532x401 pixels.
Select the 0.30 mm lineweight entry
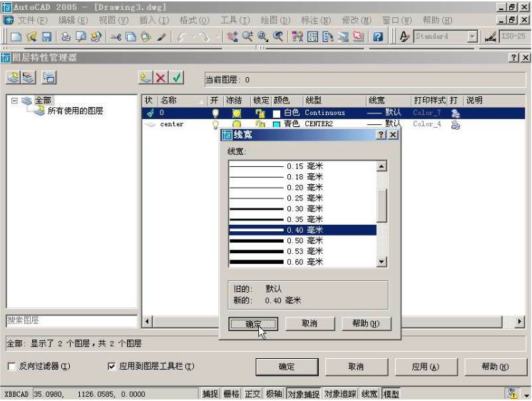[302, 209]
